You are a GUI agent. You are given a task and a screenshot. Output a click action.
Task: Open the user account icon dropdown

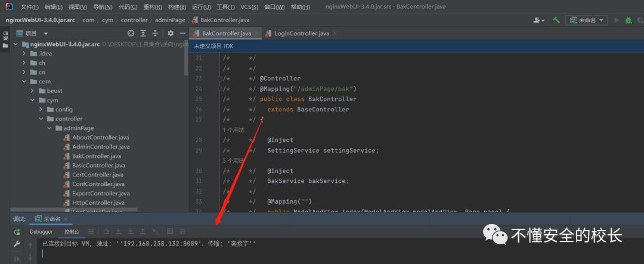click(539, 20)
